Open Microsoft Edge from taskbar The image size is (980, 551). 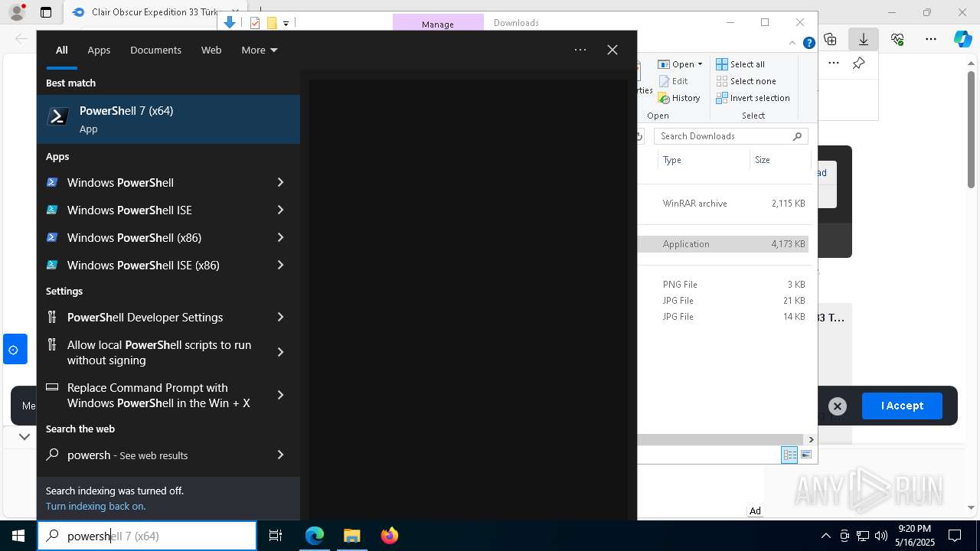(x=315, y=536)
